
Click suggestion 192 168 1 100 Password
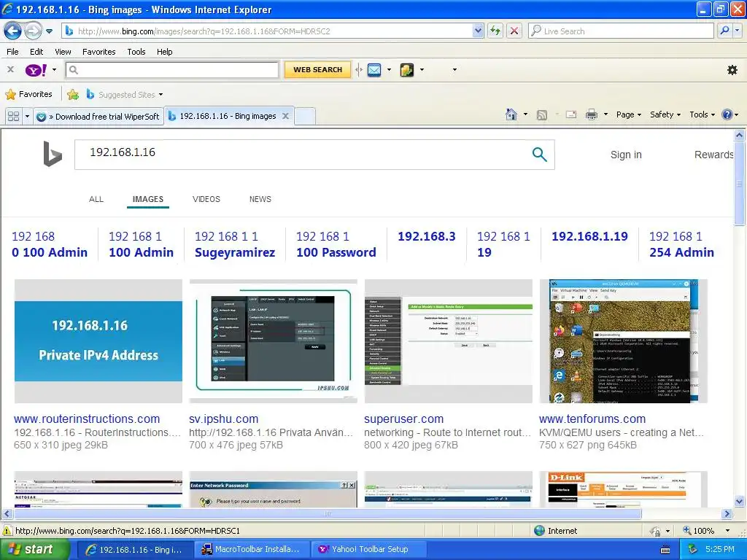[x=336, y=244]
